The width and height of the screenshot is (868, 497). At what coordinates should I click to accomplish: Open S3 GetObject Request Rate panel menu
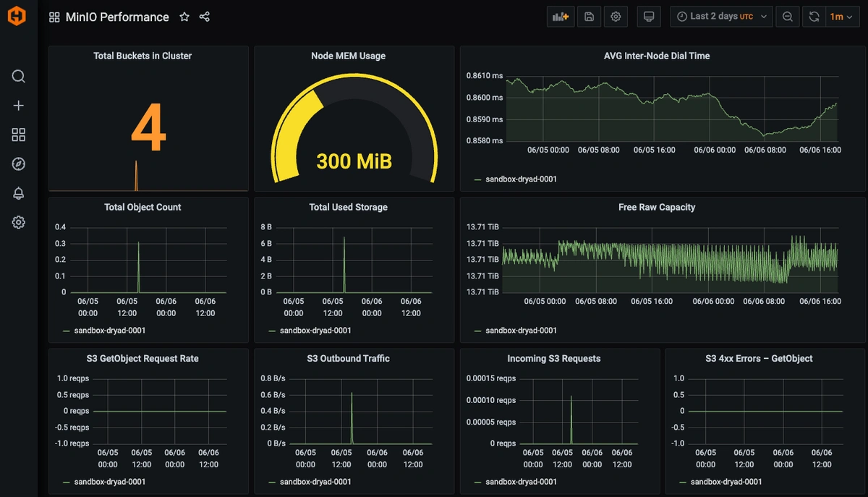tap(142, 358)
